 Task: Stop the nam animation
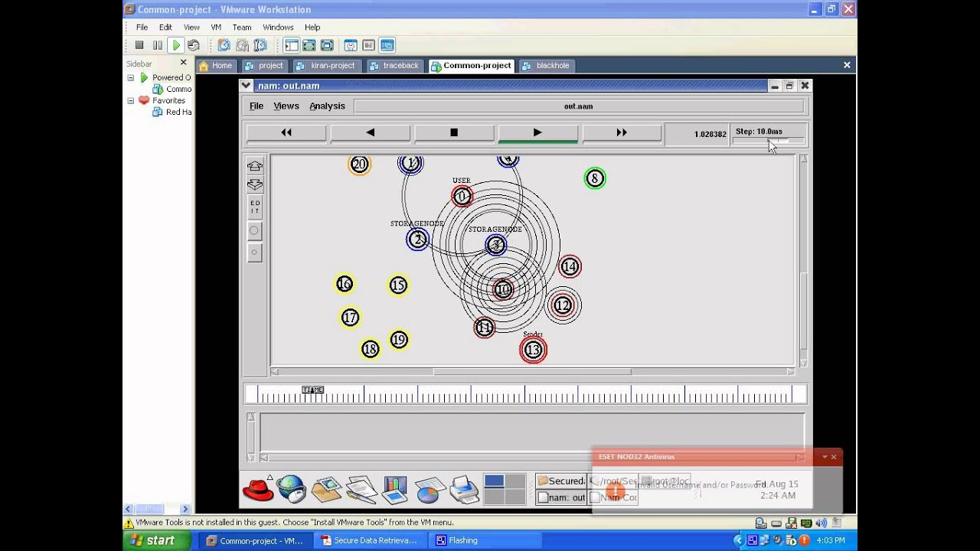pyautogui.click(x=454, y=133)
